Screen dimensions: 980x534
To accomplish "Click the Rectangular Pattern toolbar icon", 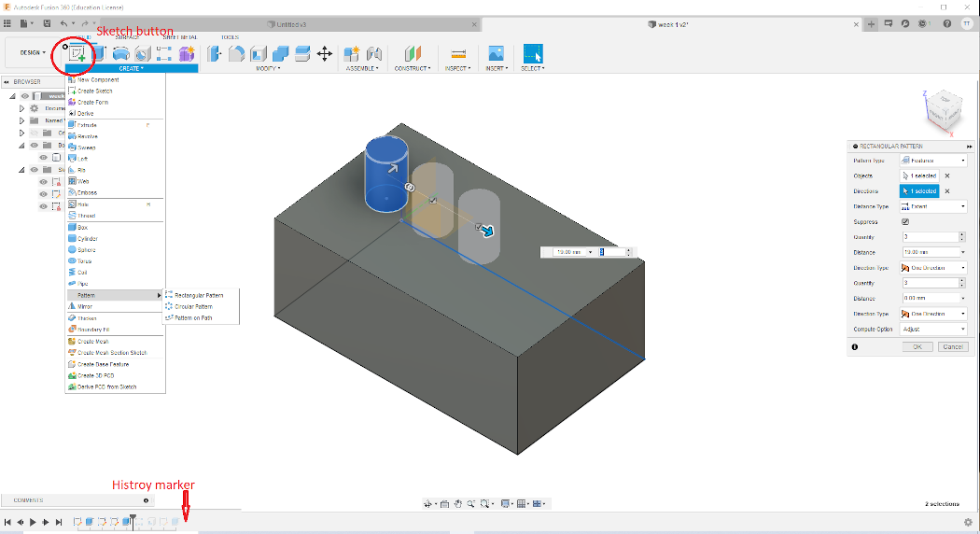I will [164, 54].
